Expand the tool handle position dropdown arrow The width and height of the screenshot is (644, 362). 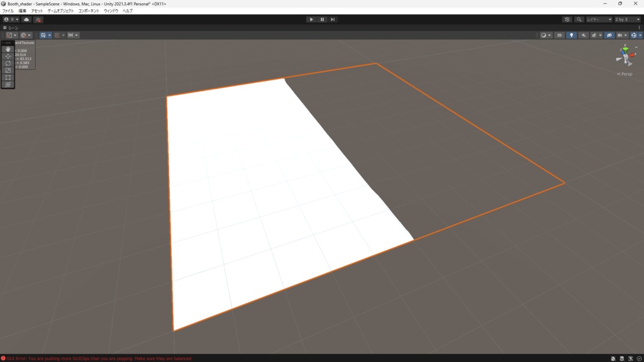[15, 35]
